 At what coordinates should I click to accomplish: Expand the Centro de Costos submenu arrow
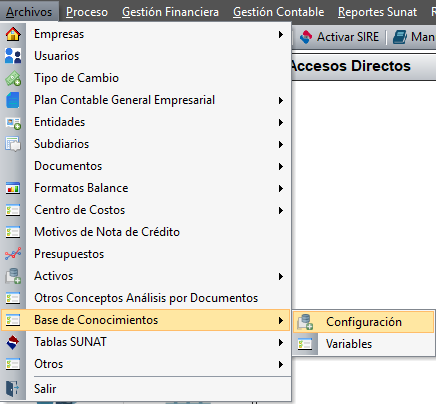pyautogui.click(x=281, y=210)
